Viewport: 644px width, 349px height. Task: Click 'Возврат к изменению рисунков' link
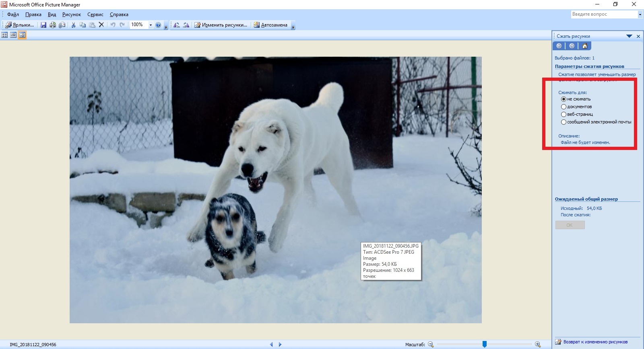[x=595, y=342]
